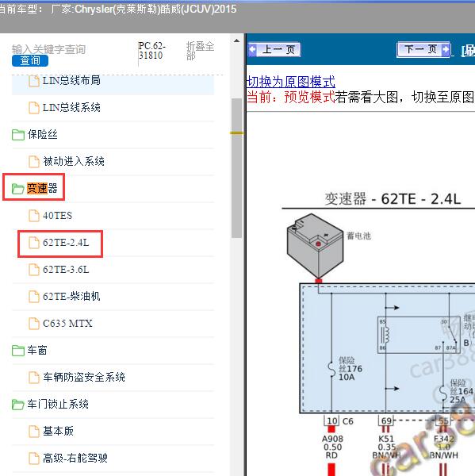Click fuse label 保险丝176 10A
475x476 pixels.
coord(351,369)
